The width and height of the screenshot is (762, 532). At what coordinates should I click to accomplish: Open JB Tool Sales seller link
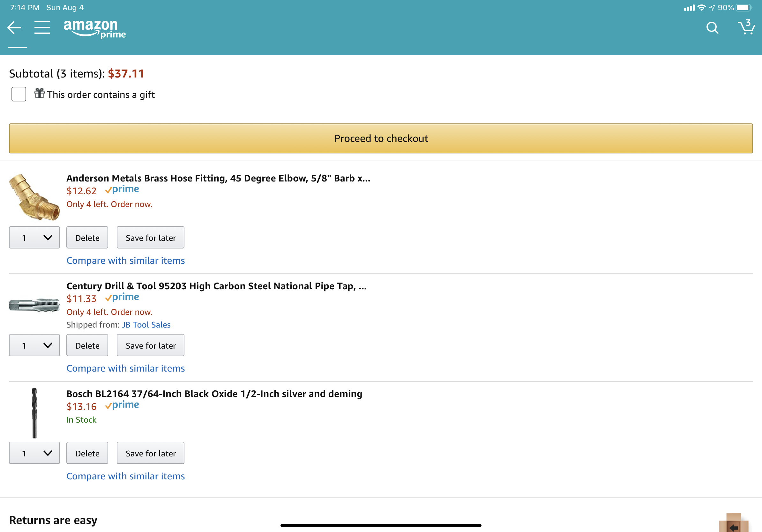click(x=146, y=325)
